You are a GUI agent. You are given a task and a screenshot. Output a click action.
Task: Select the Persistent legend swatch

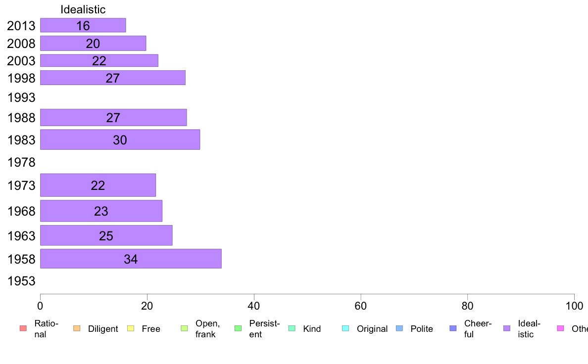click(238, 328)
